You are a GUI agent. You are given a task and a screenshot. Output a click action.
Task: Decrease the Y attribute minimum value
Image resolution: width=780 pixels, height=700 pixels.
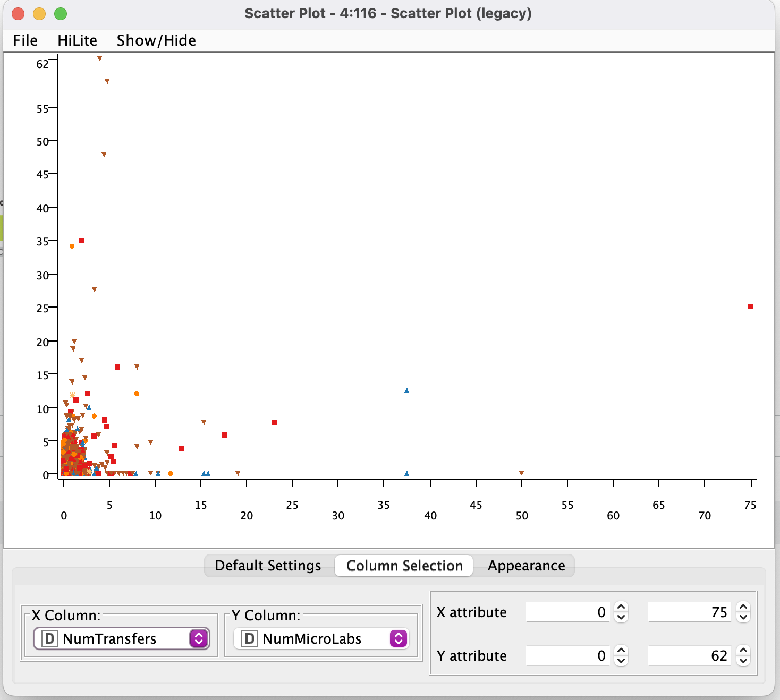[x=621, y=660]
